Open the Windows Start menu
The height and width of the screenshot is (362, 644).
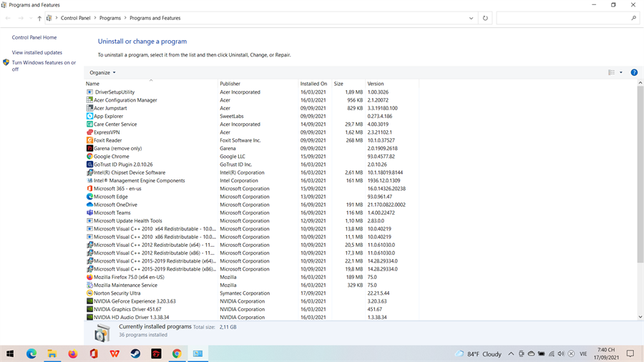[x=10, y=353]
